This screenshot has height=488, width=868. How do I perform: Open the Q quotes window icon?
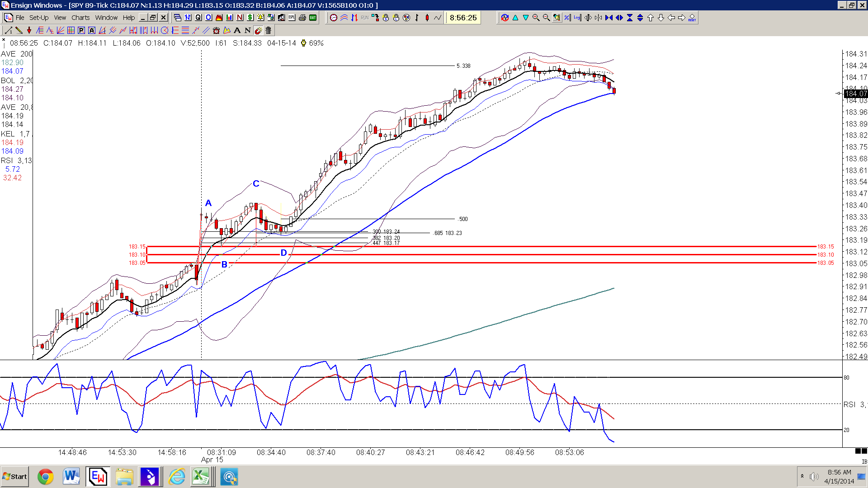(198, 18)
